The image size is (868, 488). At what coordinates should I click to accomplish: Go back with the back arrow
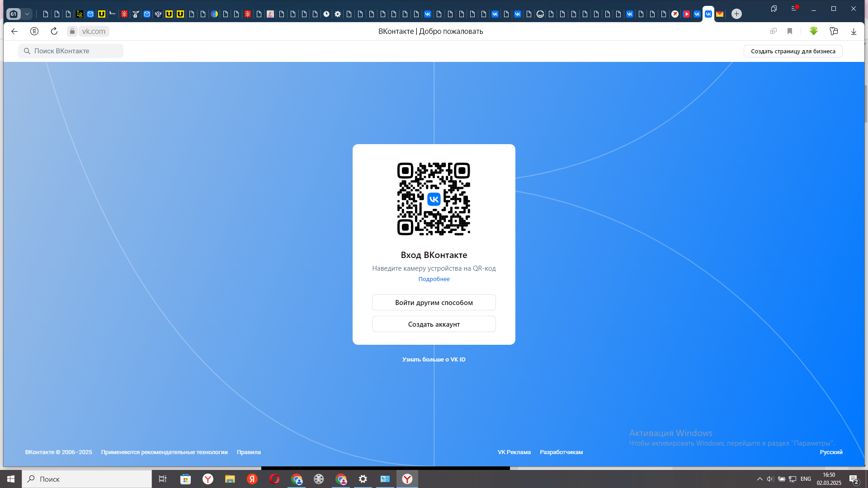pos(14,31)
